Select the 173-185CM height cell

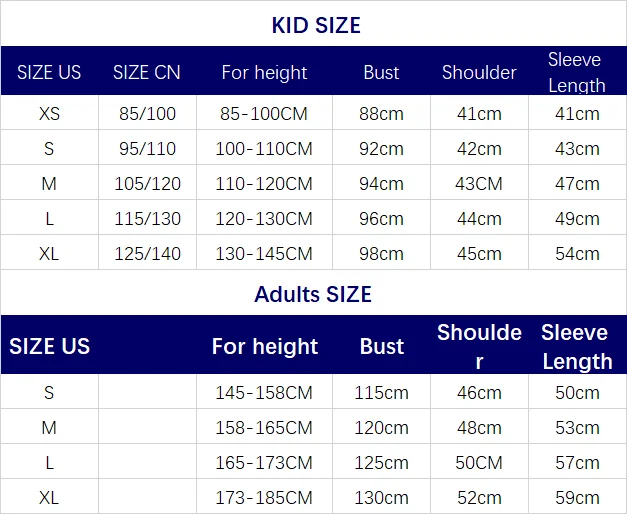click(x=264, y=497)
